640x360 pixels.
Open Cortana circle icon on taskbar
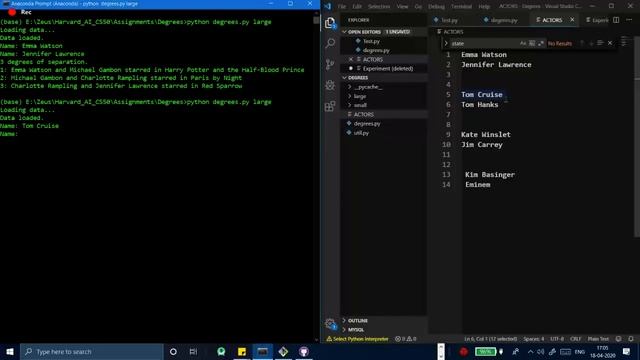pyautogui.click(x=173, y=352)
